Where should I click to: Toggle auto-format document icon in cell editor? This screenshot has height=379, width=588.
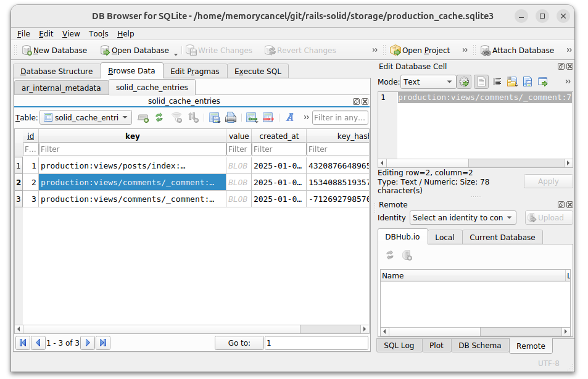481,82
